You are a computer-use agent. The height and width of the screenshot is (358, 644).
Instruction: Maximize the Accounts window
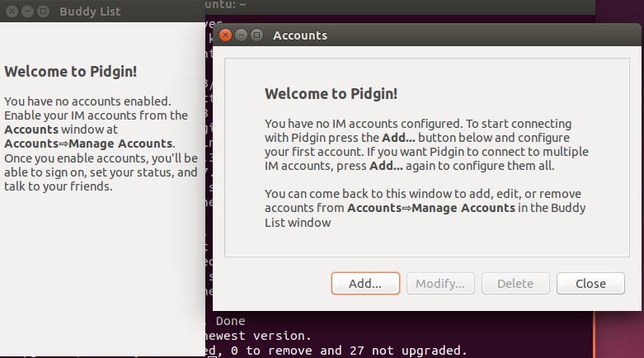pyautogui.click(x=256, y=35)
